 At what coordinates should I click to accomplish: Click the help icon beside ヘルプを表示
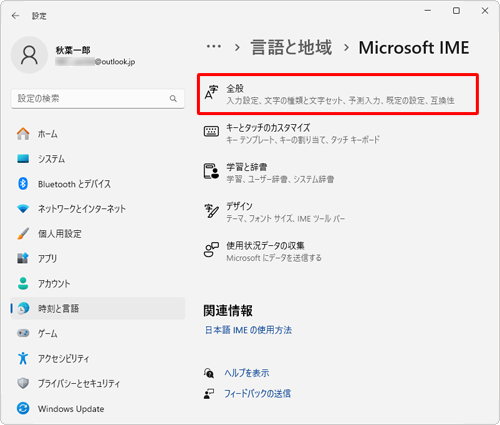click(209, 373)
